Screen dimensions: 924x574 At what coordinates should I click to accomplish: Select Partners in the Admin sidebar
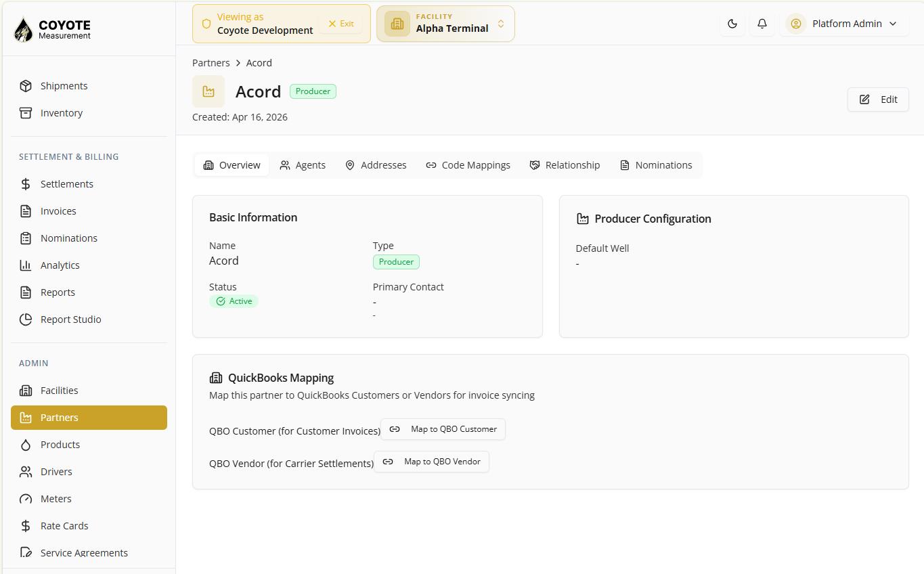click(x=89, y=418)
